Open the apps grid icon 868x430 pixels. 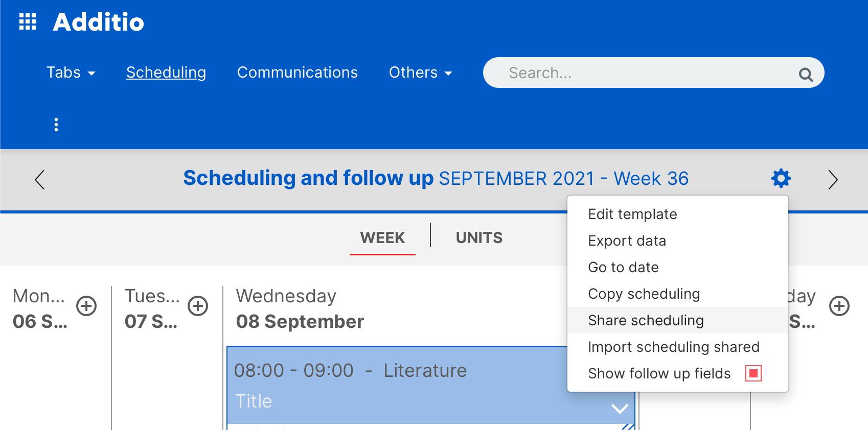[x=28, y=22]
